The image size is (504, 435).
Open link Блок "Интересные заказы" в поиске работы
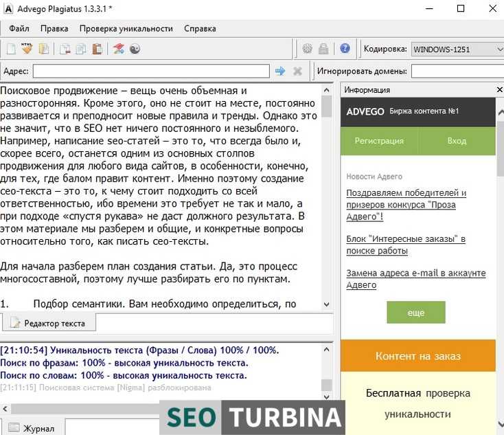[406, 245]
